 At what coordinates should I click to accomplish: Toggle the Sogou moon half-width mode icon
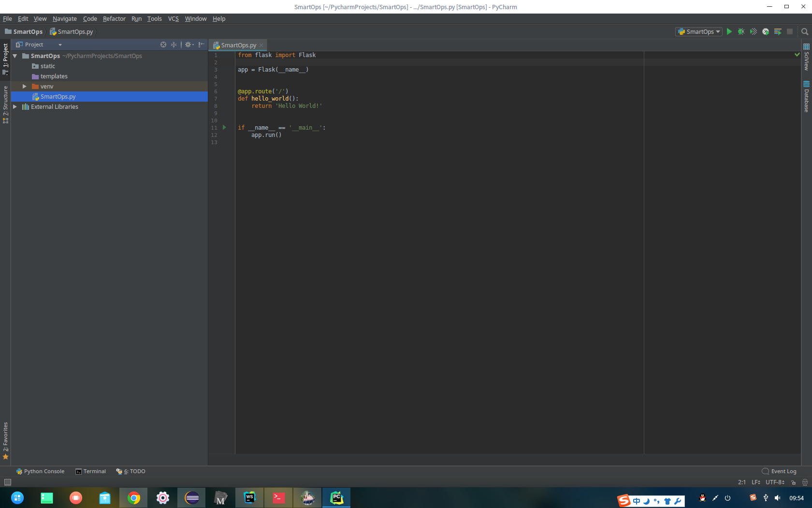[647, 501]
